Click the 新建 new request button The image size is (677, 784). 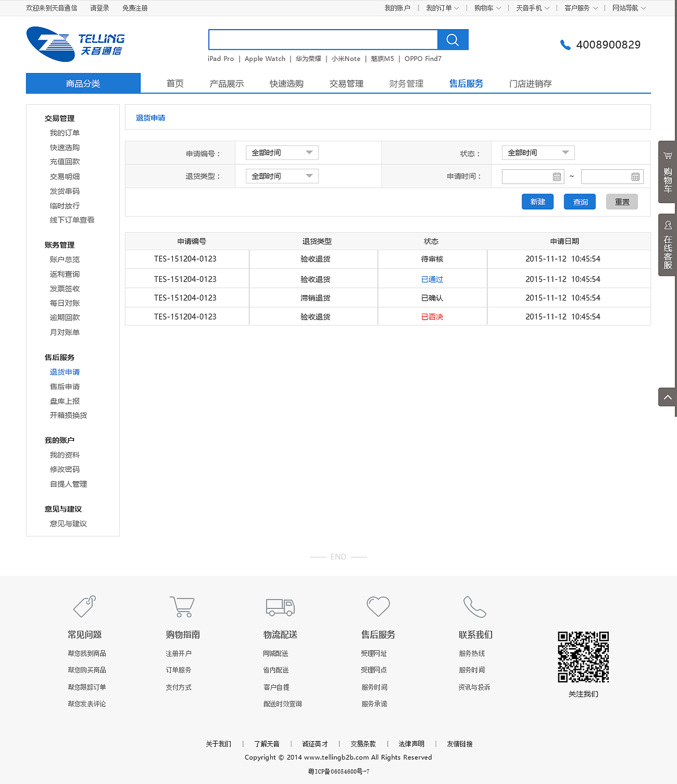537,202
